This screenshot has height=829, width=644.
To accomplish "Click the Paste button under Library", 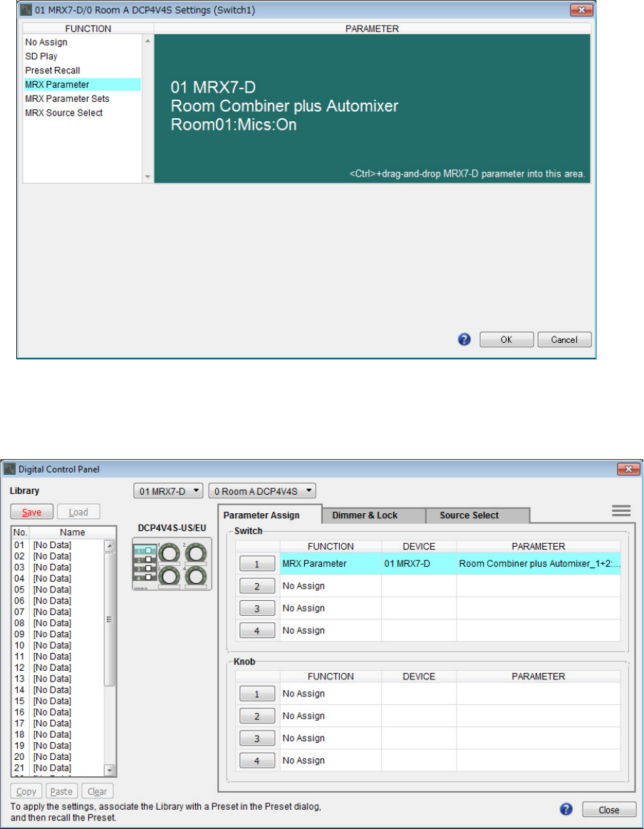I will (62, 791).
